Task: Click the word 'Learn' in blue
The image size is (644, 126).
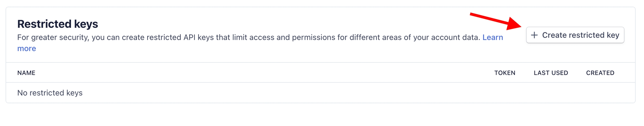Action: point(493,37)
